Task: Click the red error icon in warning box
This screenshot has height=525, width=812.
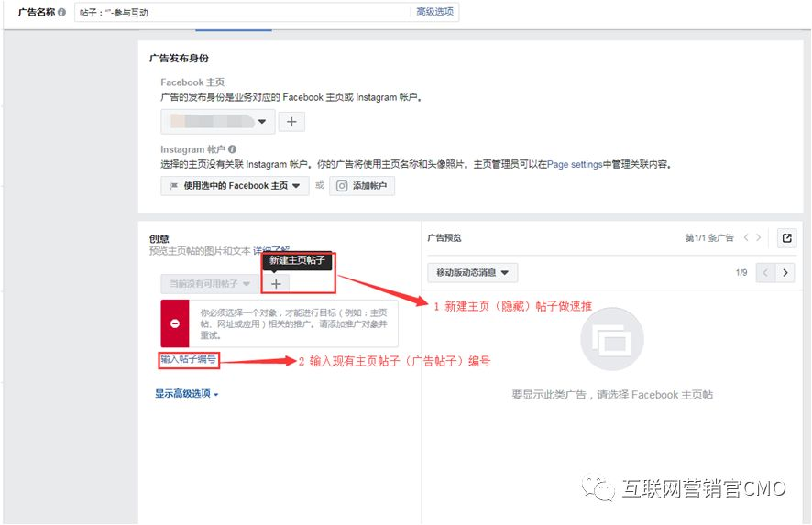Action: [x=175, y=323]
